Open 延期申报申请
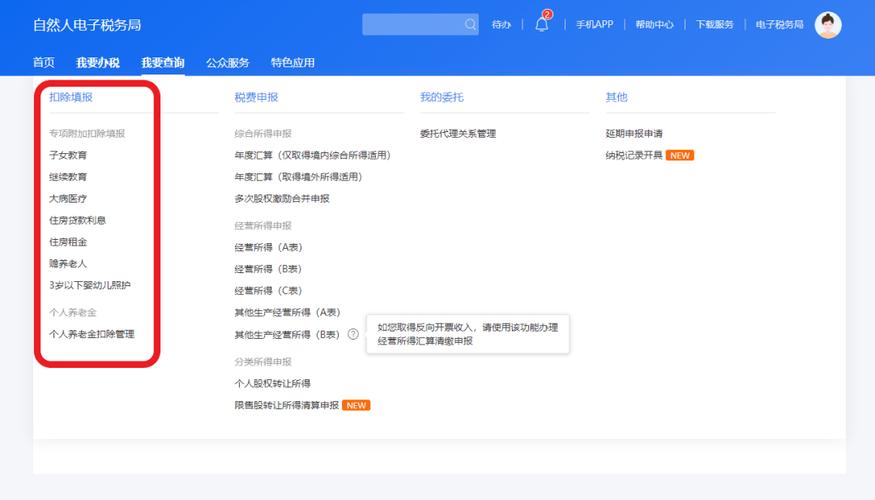875x500 pixels. pyautogui.click(x=634, y=133)
